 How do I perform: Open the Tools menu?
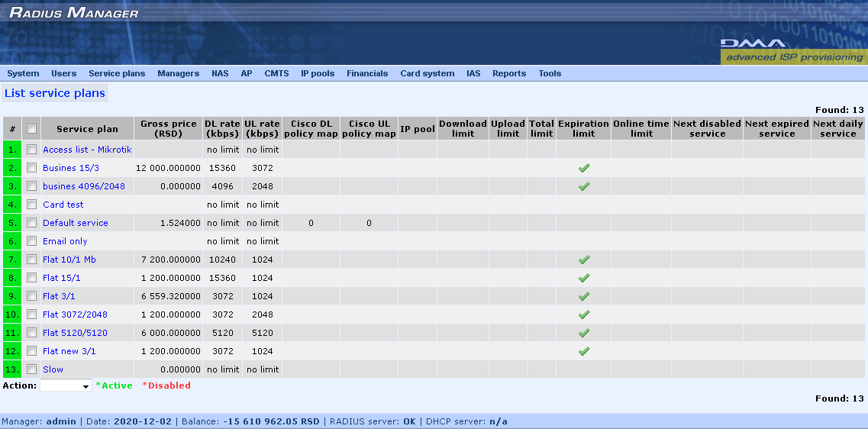550,73
